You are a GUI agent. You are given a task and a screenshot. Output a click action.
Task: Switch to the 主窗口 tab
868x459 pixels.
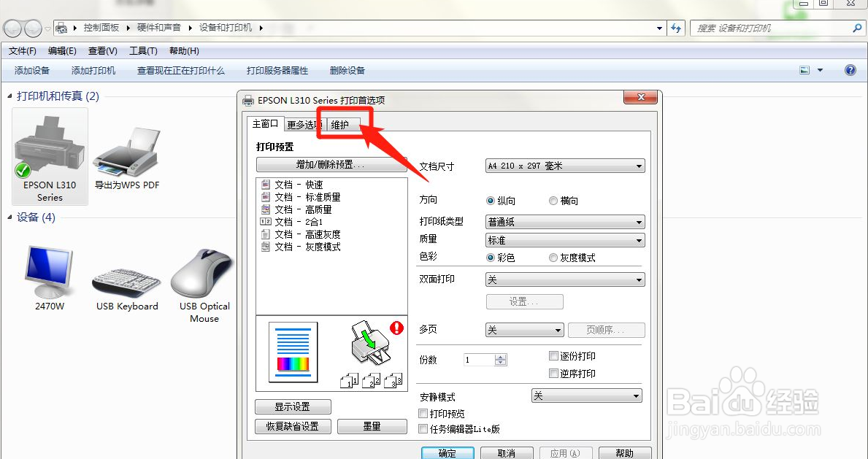[x=265, y=123]
